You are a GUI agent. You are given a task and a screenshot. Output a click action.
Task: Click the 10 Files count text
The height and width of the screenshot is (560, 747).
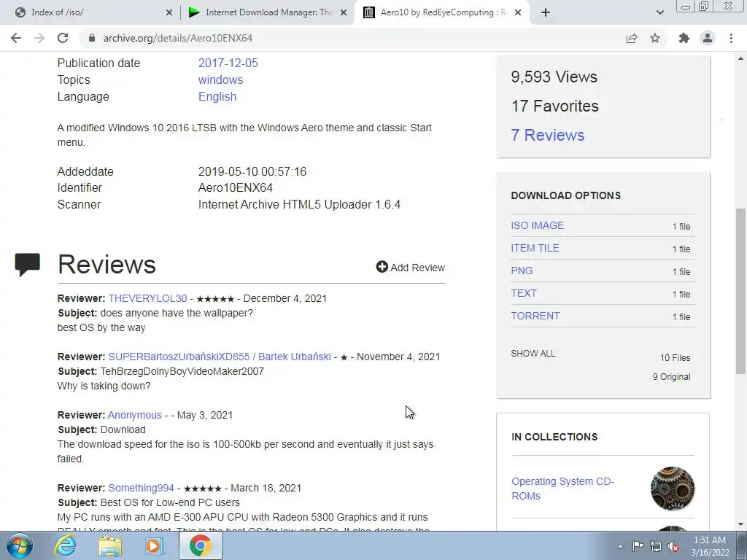point(675,357)
